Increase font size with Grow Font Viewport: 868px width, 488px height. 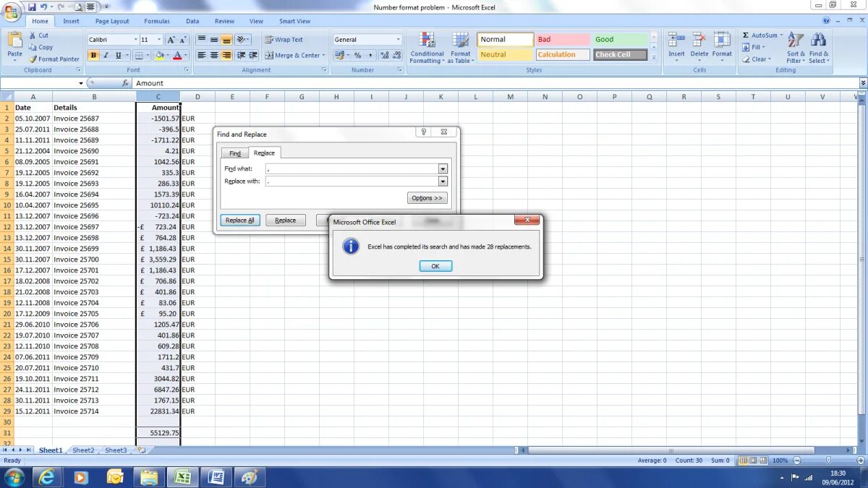coord(171,40)
